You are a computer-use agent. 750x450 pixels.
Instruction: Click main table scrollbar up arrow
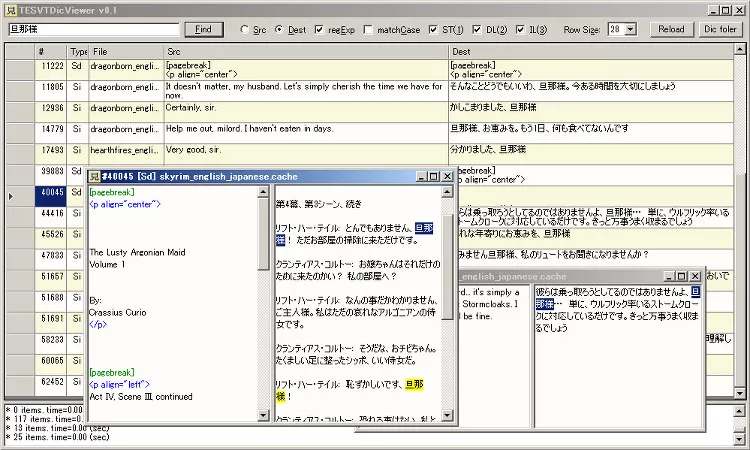click(x=739, y=49)
